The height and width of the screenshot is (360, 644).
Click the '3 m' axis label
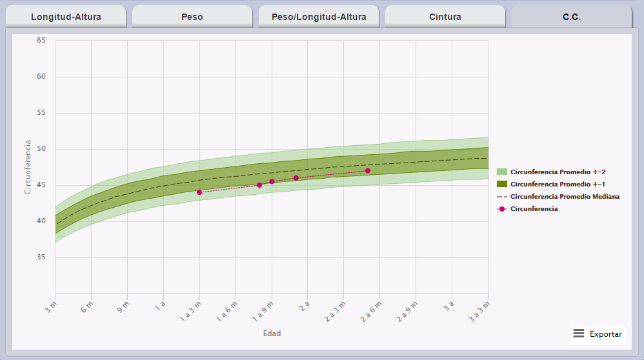point(50,307)
